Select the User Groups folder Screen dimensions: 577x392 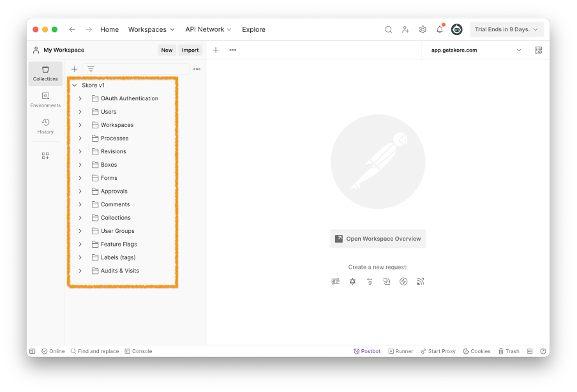pos(117,231)
